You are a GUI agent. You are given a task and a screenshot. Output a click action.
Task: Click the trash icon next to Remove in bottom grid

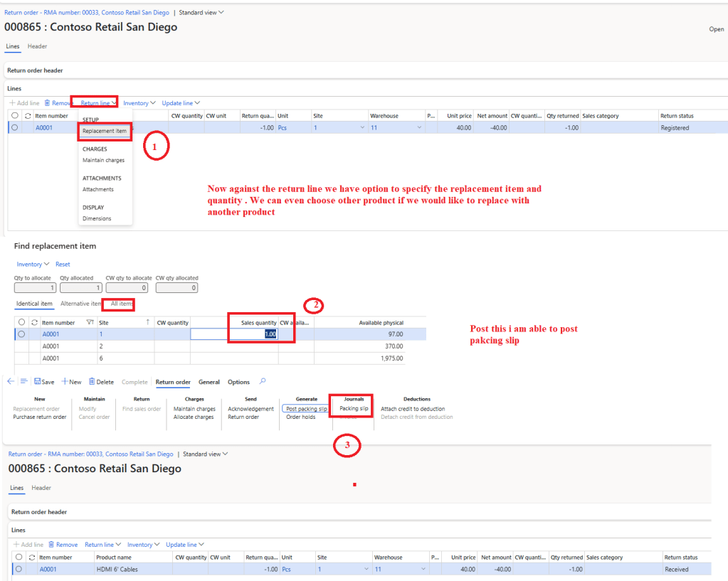pyautogui.click(x=51, y=545)
